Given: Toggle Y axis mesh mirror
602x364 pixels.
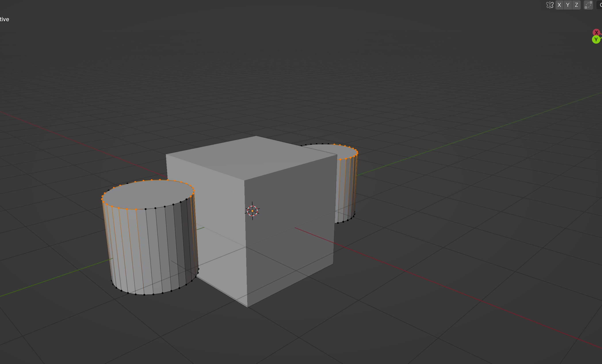Looking at the screenshot, I should (568, 5).
